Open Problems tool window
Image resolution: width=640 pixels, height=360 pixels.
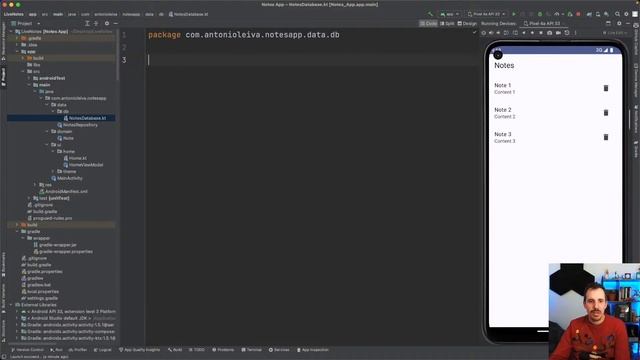pos(223,350)
